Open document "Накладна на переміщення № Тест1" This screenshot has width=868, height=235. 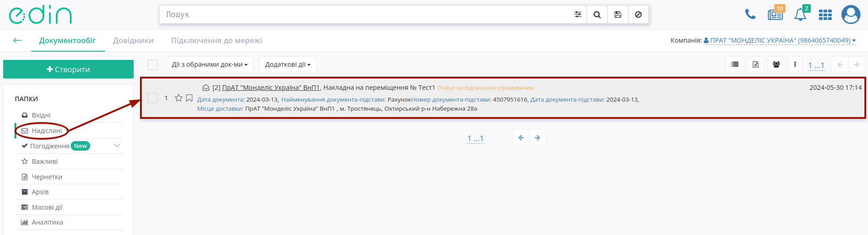(379, 88)
